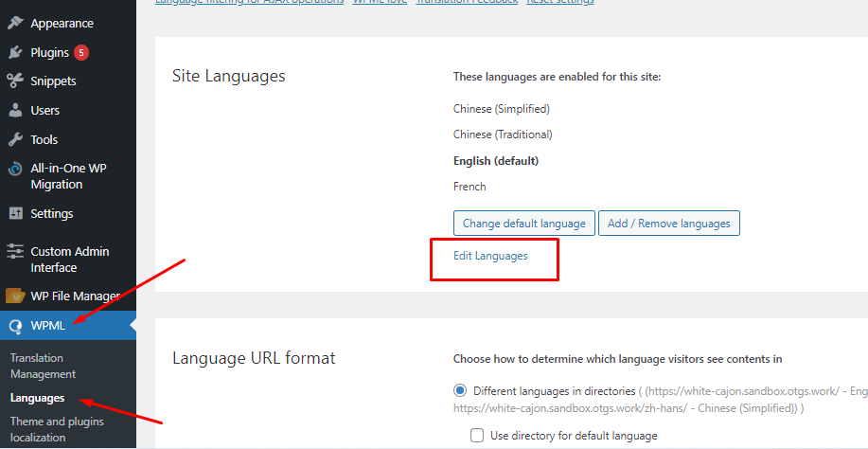Select Different languages in directories radio
This screenshot has height=449, width=868.
[x=460, y=391]
